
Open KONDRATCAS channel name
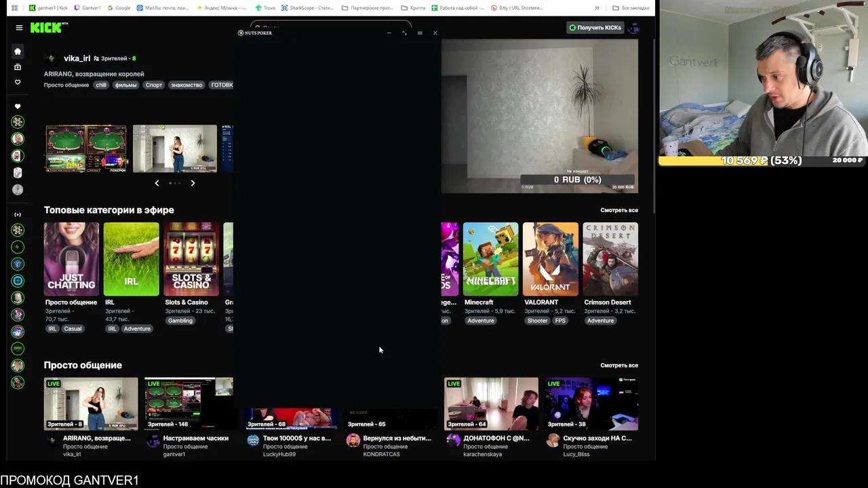click(382, 454)
